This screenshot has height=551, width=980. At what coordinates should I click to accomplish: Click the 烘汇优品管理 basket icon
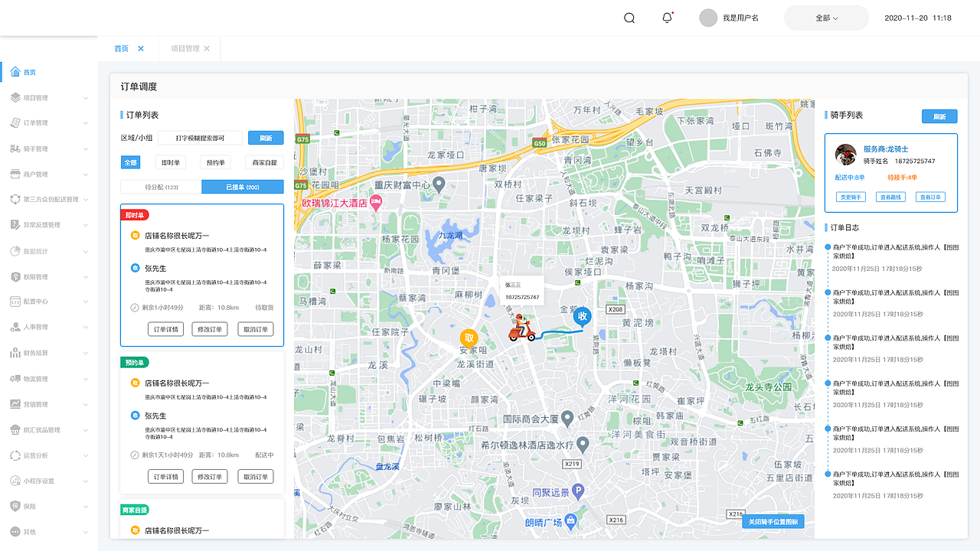click(15, 429)
